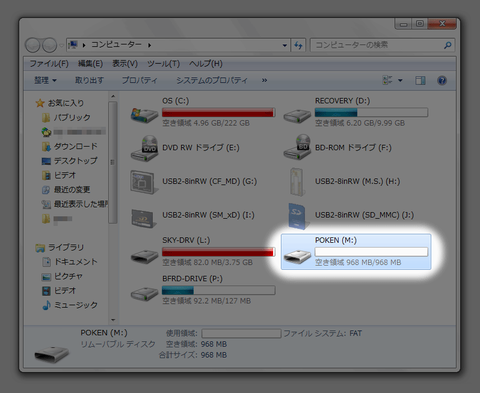The image size is (480, 393).
Task: Open the ファイル(F) menu
Action: 49,64
